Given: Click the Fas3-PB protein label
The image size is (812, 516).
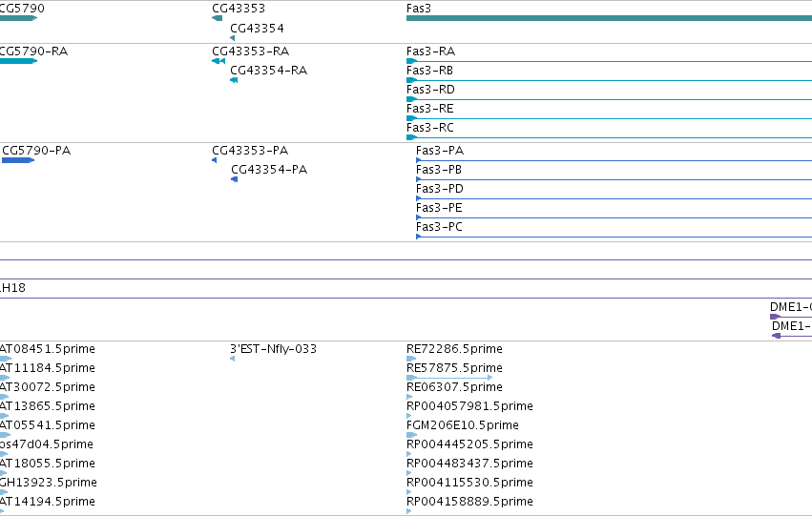Looking at the screenshot, I should pos(439,170).
